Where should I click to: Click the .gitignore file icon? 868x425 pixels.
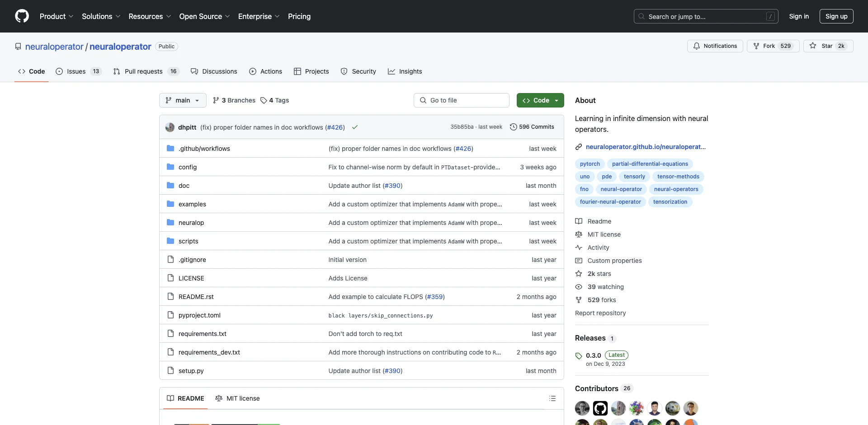170,260
